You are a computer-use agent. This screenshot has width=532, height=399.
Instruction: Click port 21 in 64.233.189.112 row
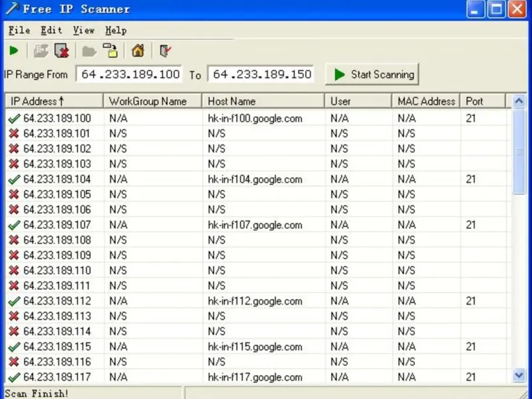point(471,301)
